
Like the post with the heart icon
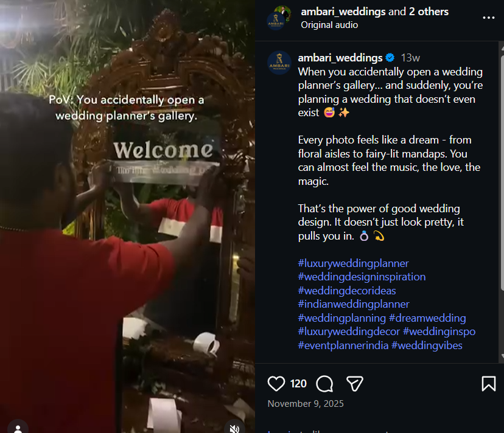(x=276, y=384)
